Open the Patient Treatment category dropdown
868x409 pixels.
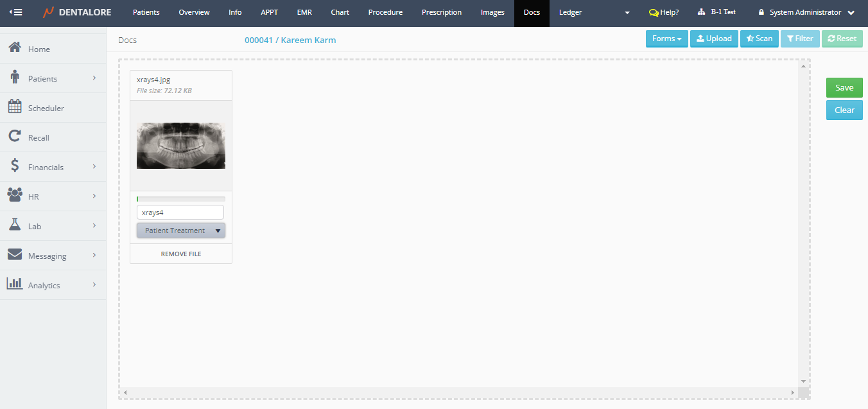tap(181, 231)
